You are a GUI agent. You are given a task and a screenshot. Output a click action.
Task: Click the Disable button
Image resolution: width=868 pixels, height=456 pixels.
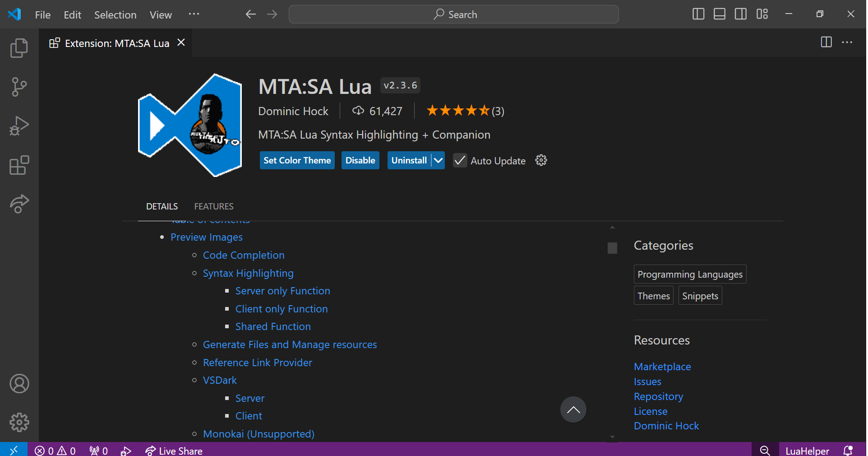tap(360, 160)
